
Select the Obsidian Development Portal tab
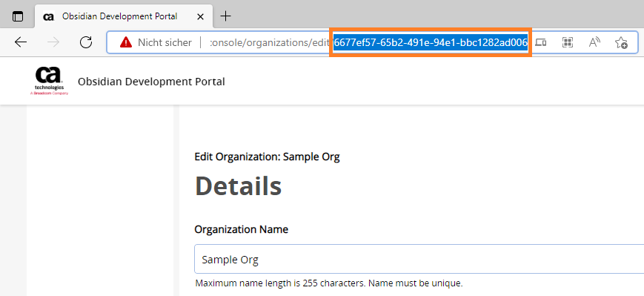[124, 16]
